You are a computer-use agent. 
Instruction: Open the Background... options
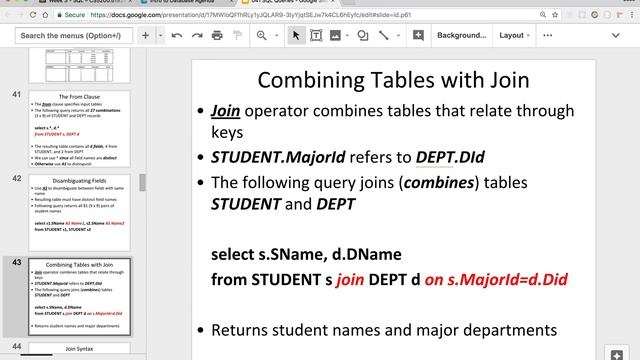tap(462, 36)
